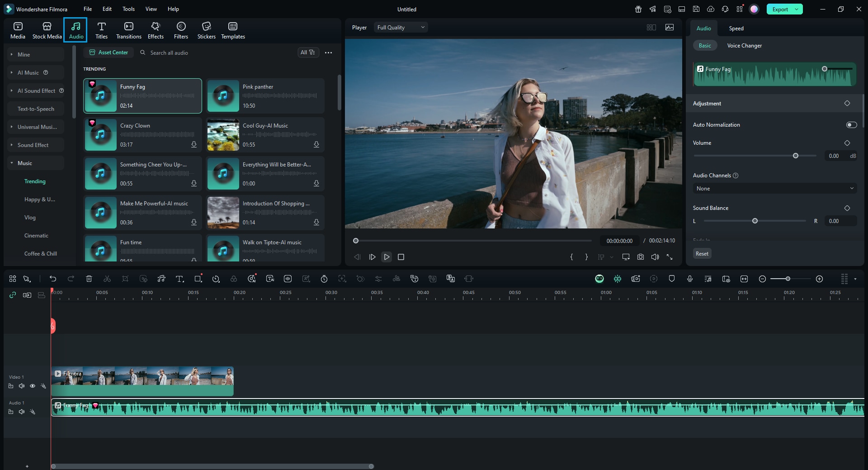Lock the Audio 1 track
The image size is (868, 470).
tap(11, 412)
